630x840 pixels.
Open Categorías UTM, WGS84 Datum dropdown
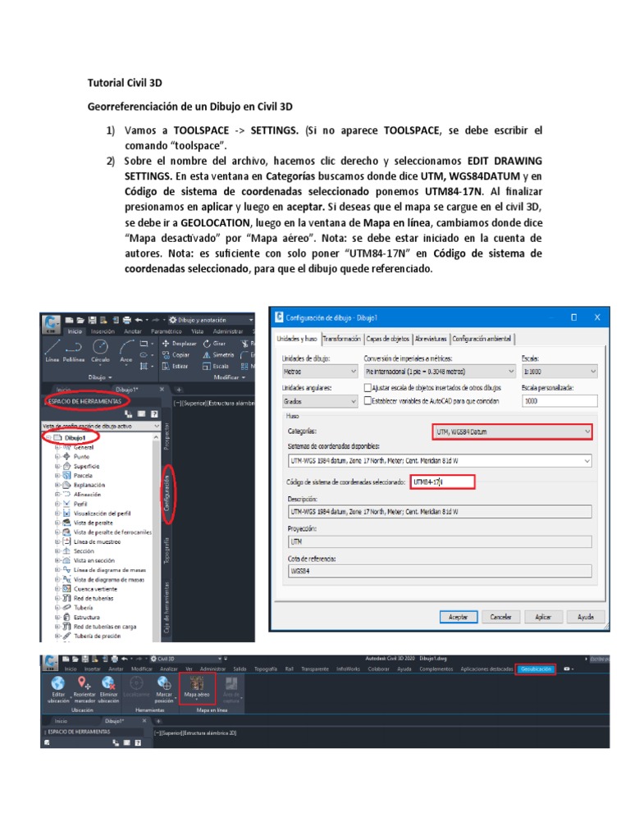pos(512,431)
